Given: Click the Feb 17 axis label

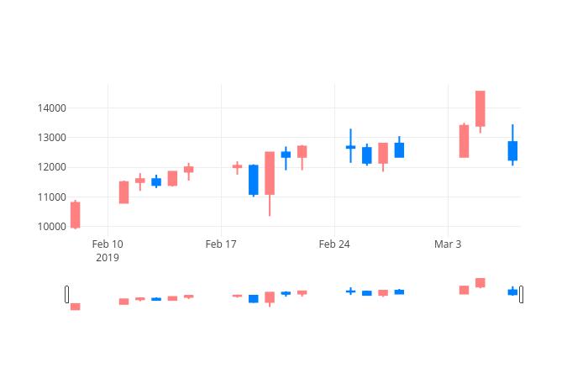Looking at the screenshot, I should 221,244.
